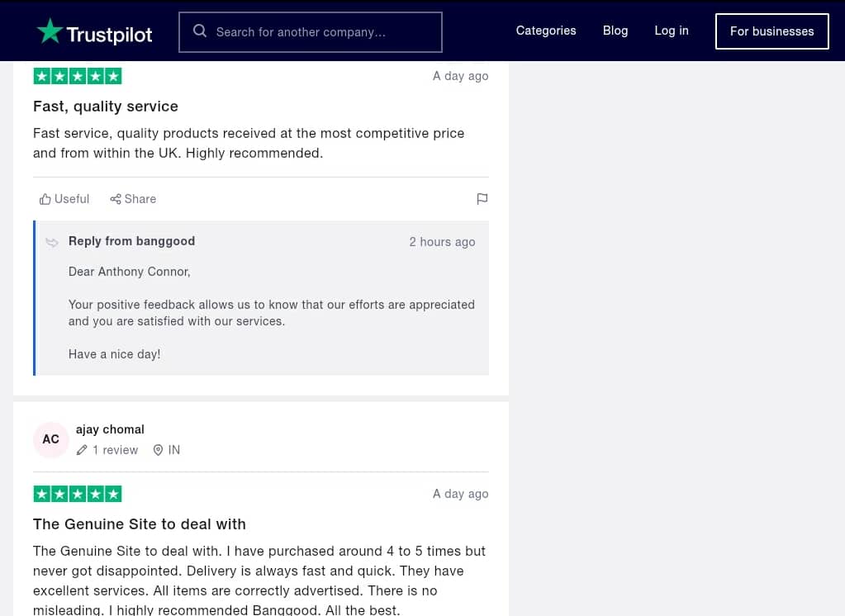
Task: Focus the search for another company field
Action: (311, 32)
